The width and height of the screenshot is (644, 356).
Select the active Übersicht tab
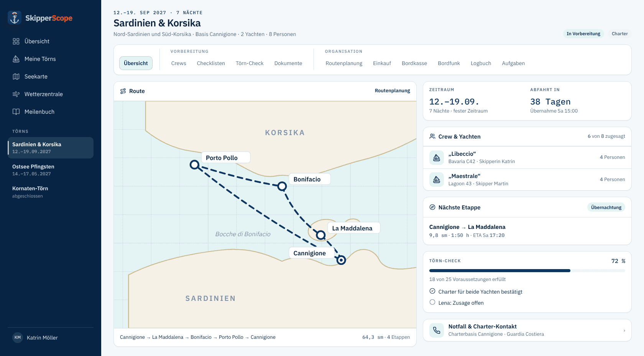(x=136, y=63)
